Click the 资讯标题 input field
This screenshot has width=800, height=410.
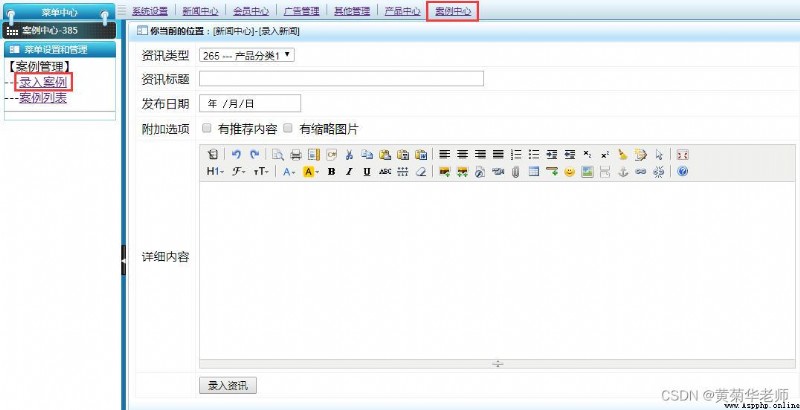click(341, 79)
